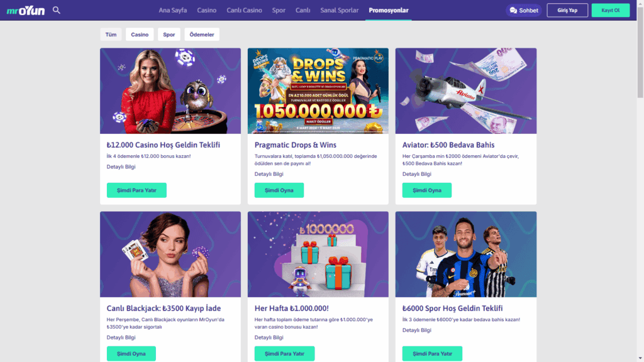Click Şimdi Oyna under Pragmatic Drops & Wins
Viewport: 644px width, 362px height.
[279, 190]
